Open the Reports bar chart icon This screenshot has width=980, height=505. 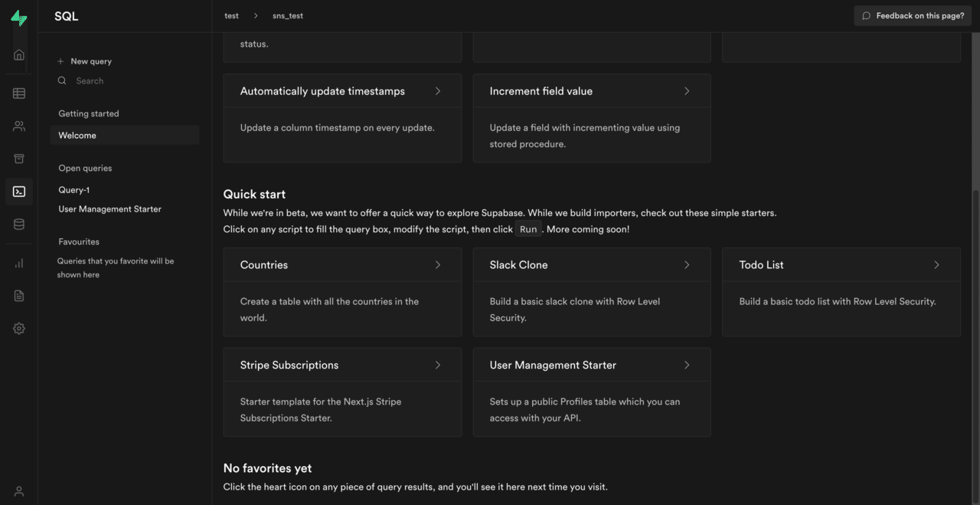click(19, 264)
